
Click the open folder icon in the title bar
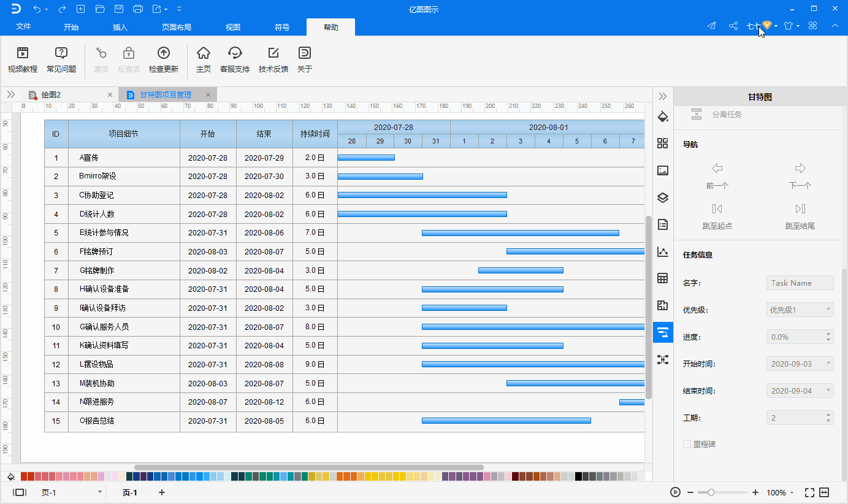tap(100, 9)
